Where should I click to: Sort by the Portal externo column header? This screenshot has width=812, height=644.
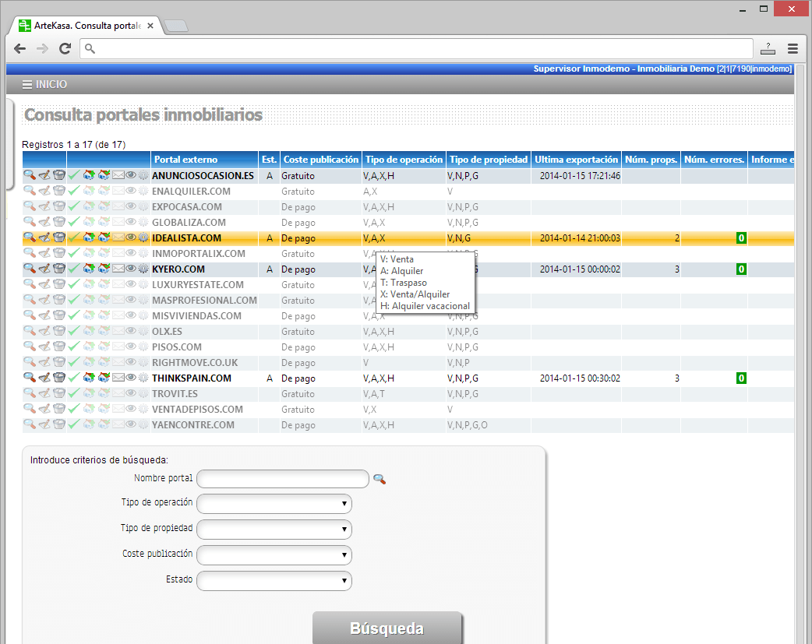pos(185,160)
